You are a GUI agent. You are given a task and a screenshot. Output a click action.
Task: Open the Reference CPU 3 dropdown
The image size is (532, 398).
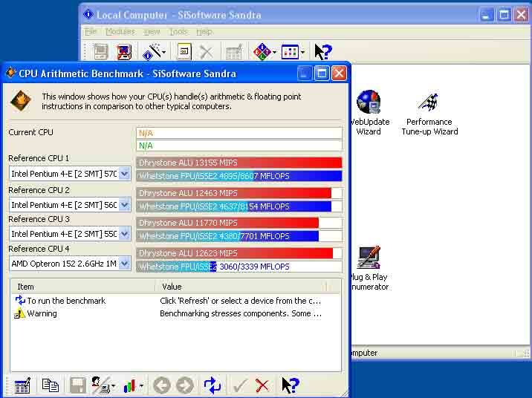coord(125,234)
